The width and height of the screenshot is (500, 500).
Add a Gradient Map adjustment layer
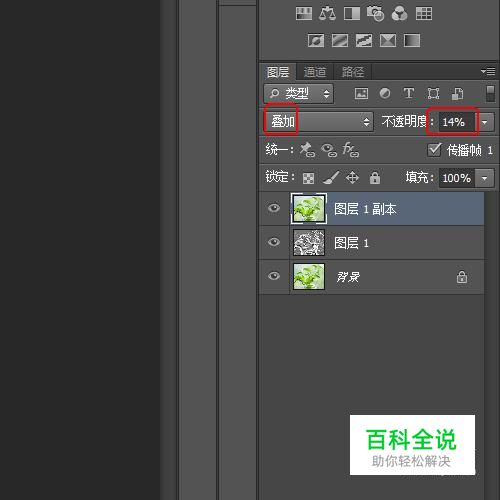tap(412, 41)
